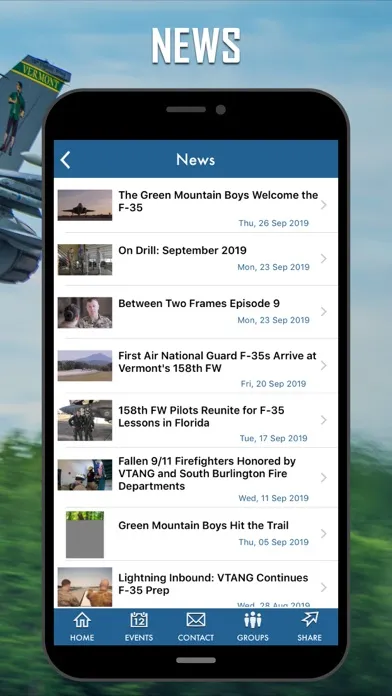Open chevron for Green Mountain Boys Welcome F-35
Screen dimensions: 392x696
click(324, 205)
